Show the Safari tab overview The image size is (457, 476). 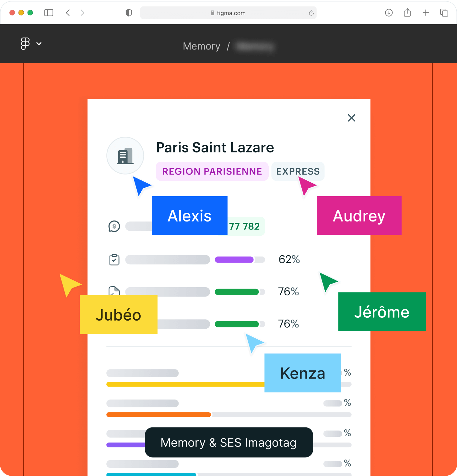point(444,13)
